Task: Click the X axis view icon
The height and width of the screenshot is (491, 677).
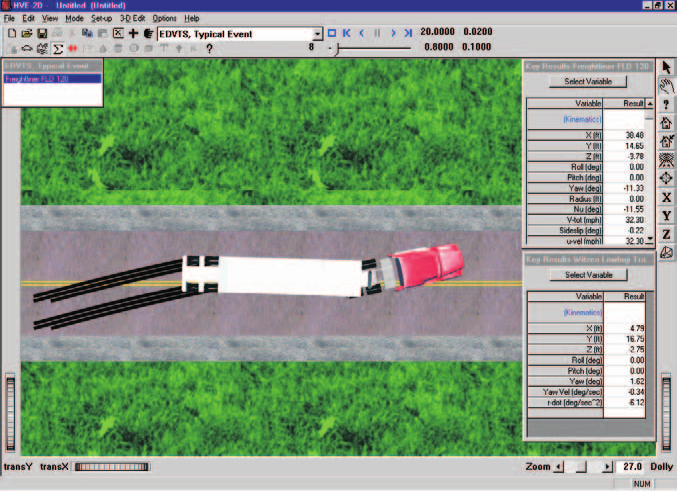Action: click(x=667, y=197)
